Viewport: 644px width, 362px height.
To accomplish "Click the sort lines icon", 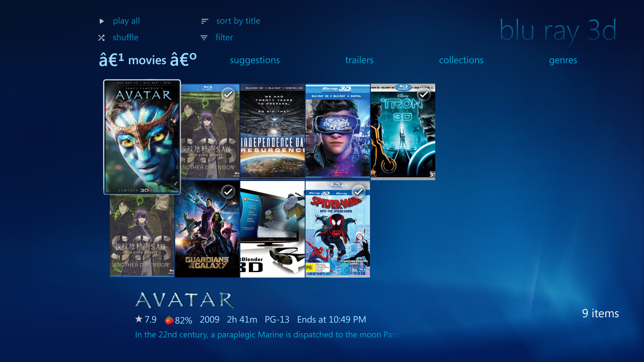I will [204, 21].
